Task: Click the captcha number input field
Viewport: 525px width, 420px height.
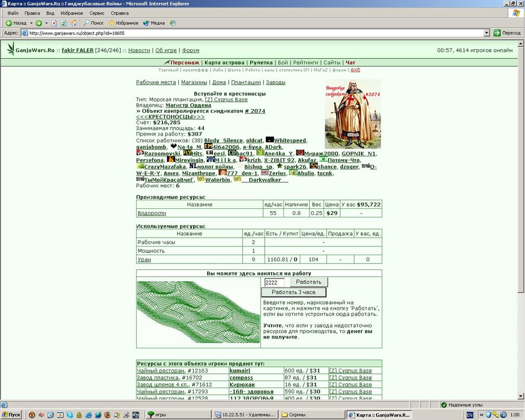Action: click(x=274, y=282)
